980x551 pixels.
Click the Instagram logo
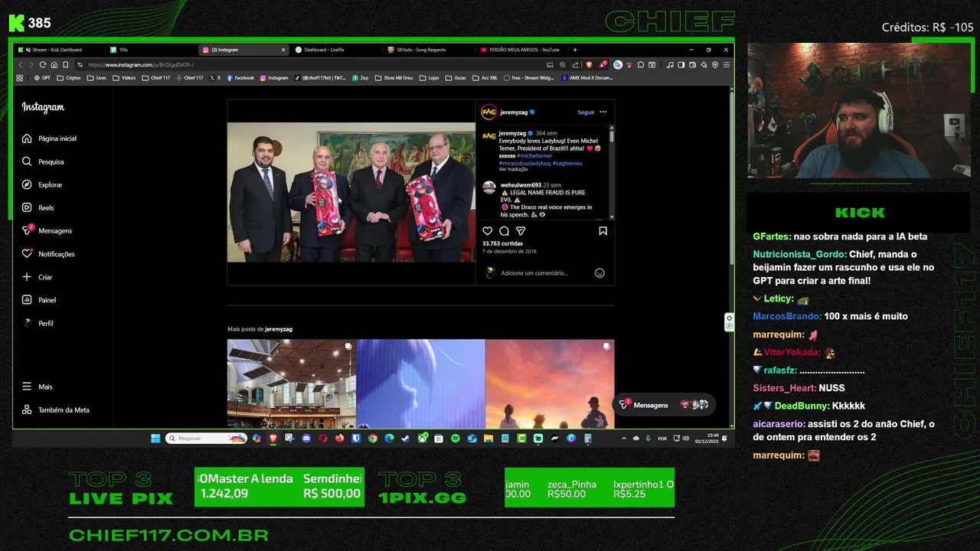tap(43, 107)
